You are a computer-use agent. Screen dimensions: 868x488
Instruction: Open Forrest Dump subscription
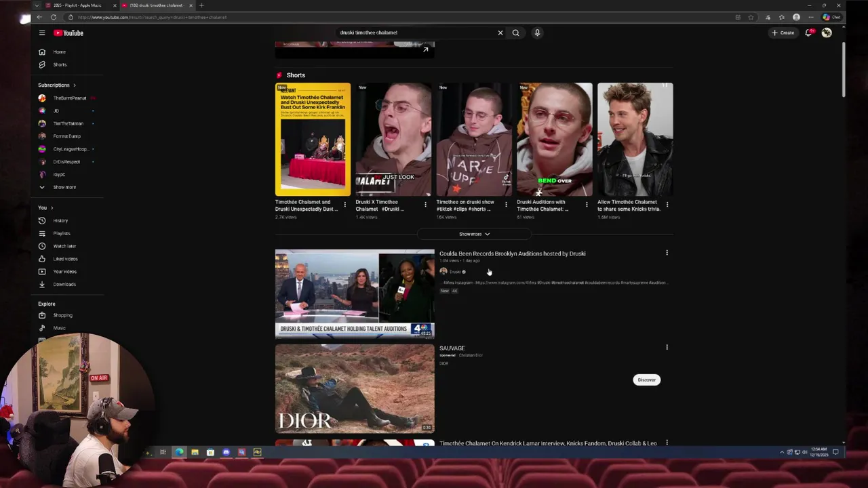pyautogui.click(x=68, y=136)
